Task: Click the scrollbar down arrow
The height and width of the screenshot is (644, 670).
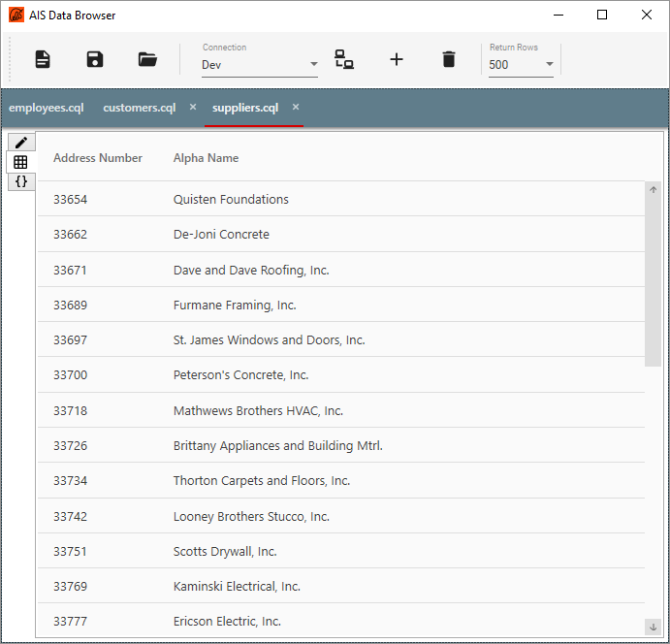Action: pos(653,627)
